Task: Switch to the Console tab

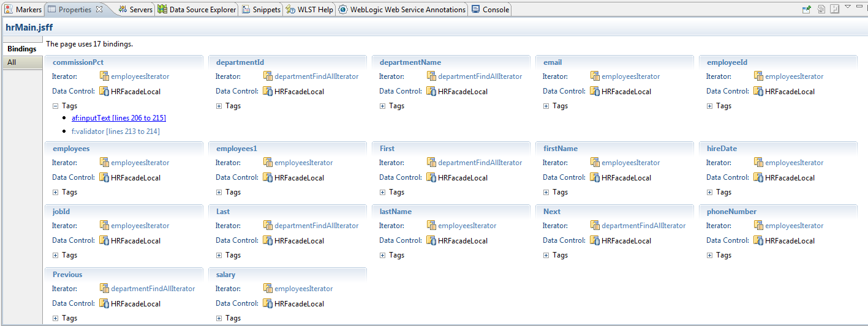Action: coord(490,9)
